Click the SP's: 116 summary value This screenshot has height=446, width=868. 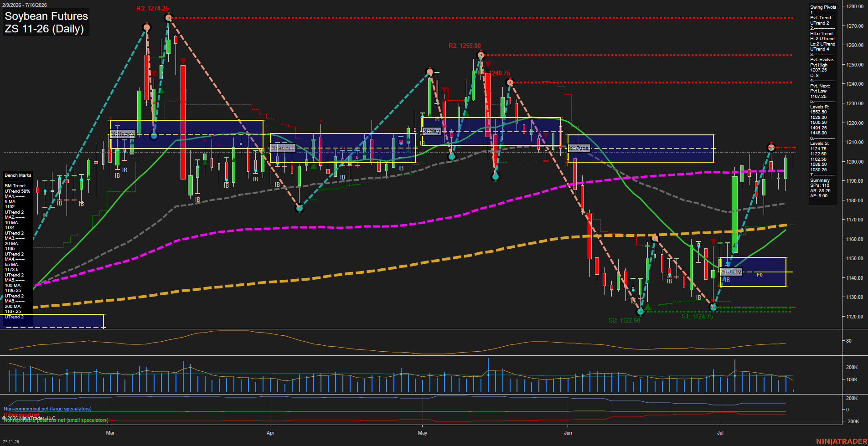pyautogui.click(x=820, y=185)
